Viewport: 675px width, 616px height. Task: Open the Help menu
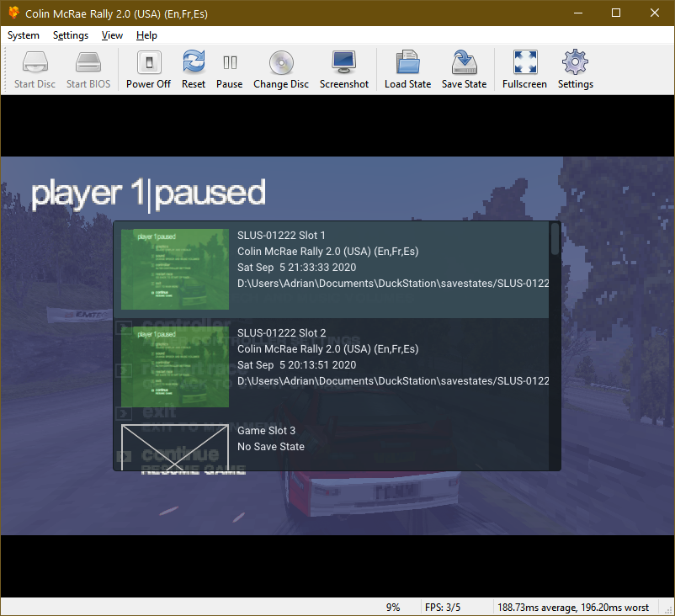pos(146,35)
